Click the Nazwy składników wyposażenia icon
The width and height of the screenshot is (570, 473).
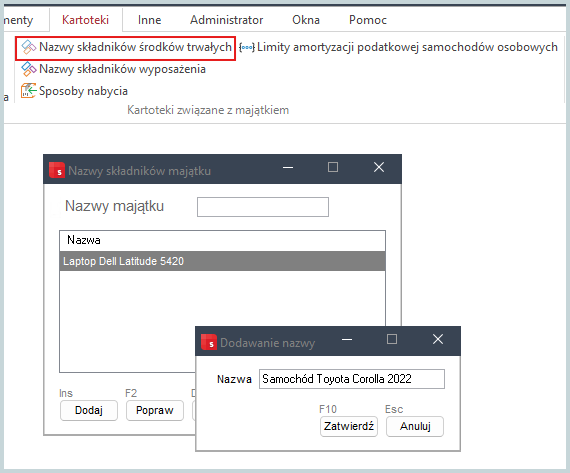coord(28,69)
